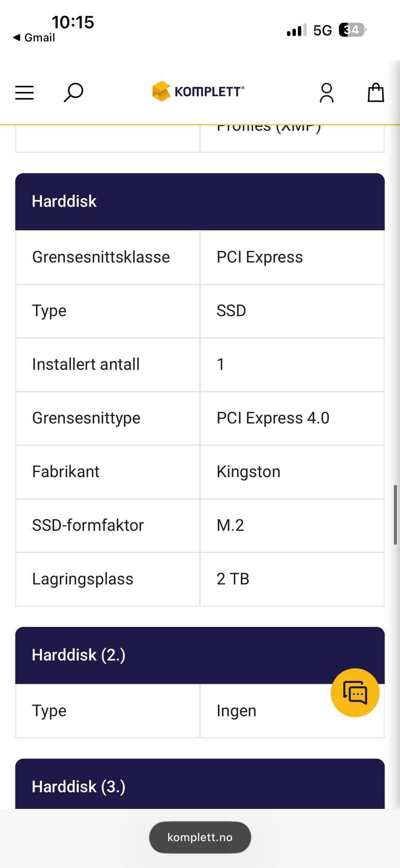Tap the SSD-formfaktor label

[x=88, y=526]
